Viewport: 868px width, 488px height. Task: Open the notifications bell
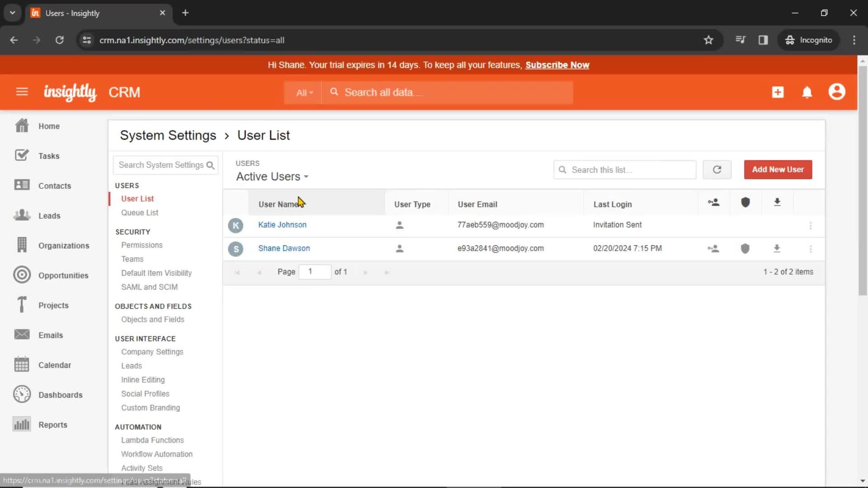pos(807,92)
